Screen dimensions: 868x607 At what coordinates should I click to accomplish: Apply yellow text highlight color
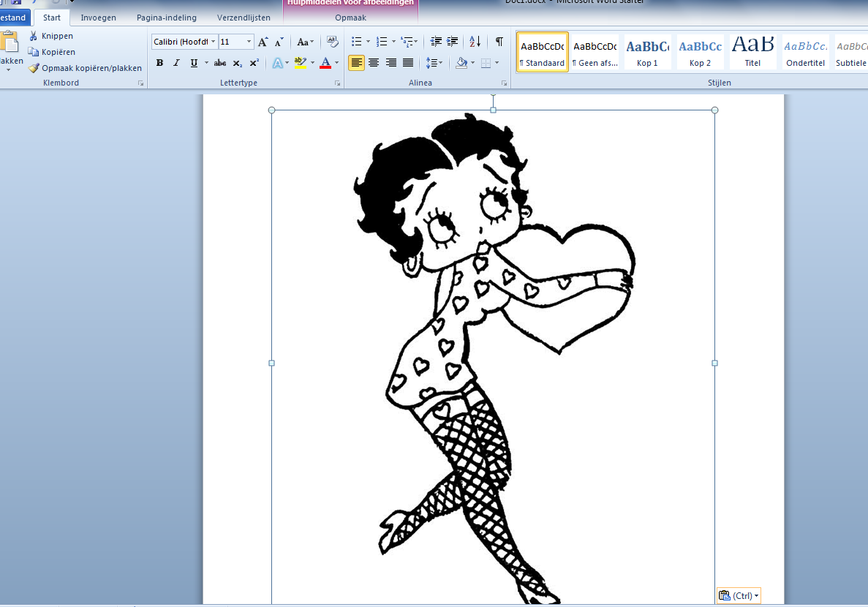[x=300, y=63]
